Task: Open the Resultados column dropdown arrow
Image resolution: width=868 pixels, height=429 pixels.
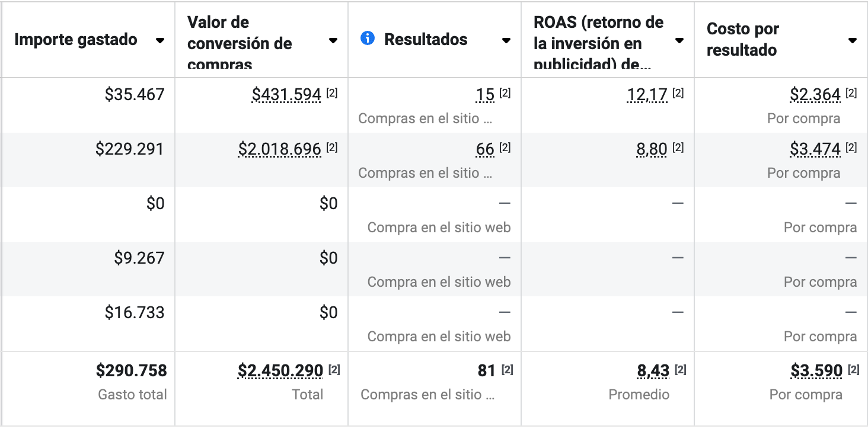Action: (506, 41)
